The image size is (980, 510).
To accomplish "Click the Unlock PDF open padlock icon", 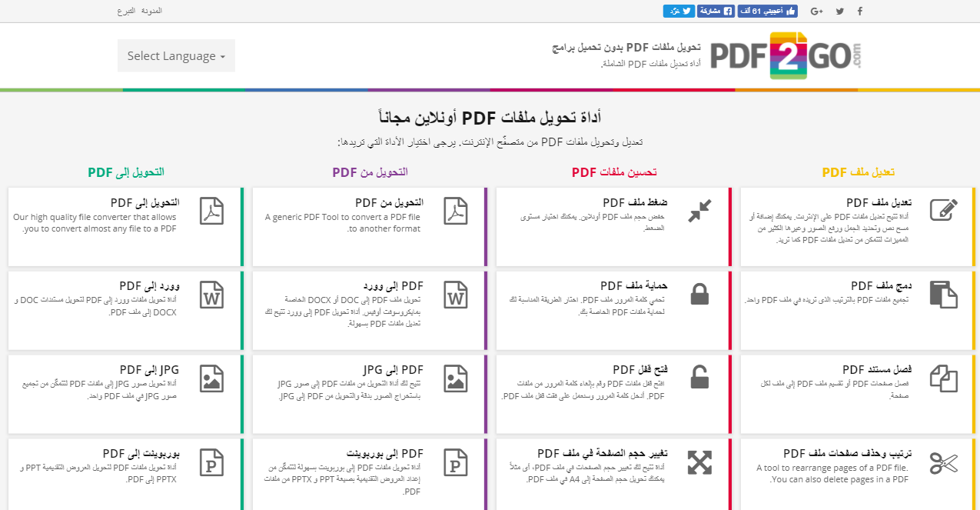I will [x=699, y=378].
